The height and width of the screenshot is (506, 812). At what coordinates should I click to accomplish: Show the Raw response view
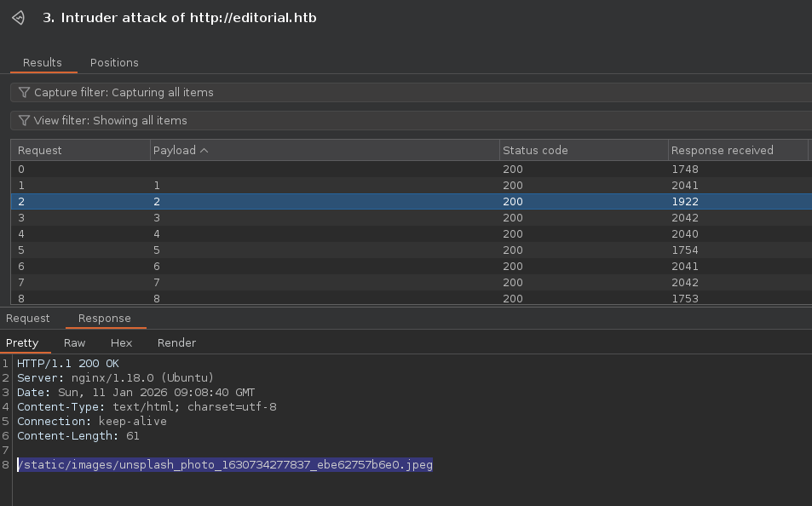coord(74,342)
